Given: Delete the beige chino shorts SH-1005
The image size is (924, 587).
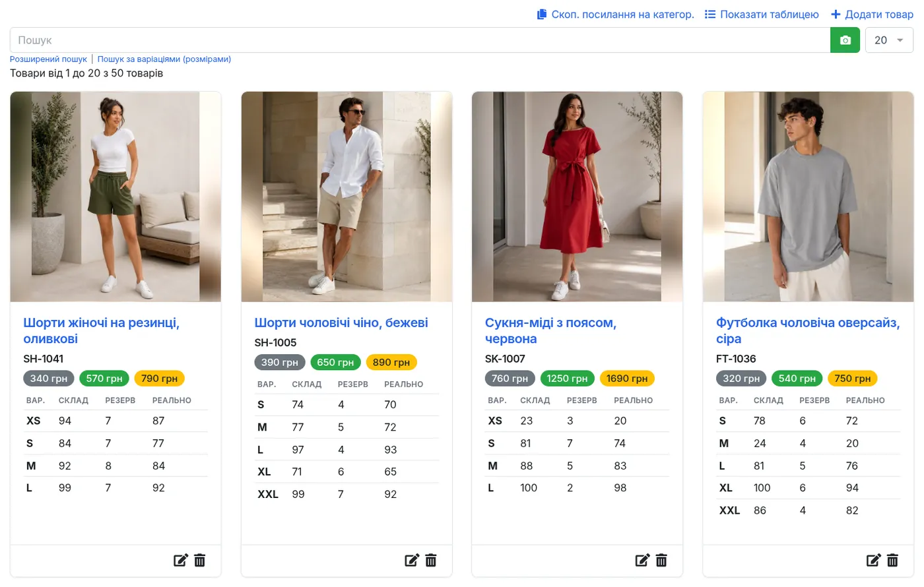Looking at the screenshot, I should (x=431, y=561).
